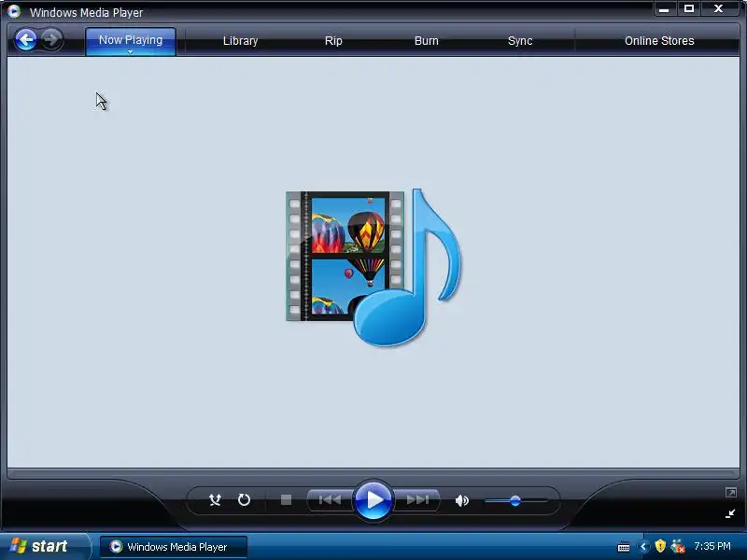Viewport: 747px width, 560px height.
Task: Skip to the previous track
Action: (330, 500)
